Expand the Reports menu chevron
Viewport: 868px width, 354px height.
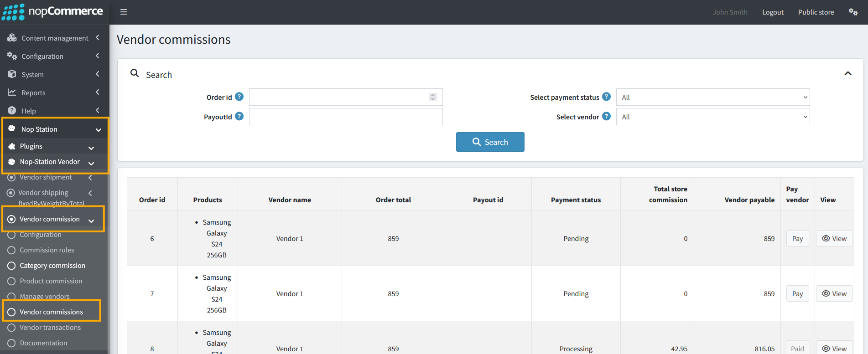click(98, 92)
